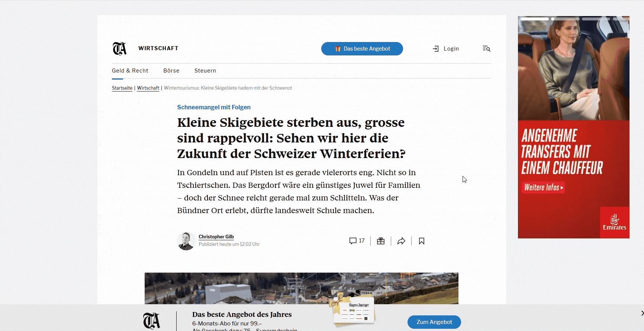Click the Login arrow icon
The image size is (644, 331).
click(436, 49)
